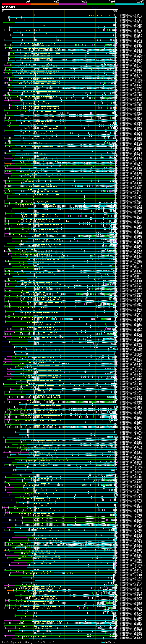
Task: Select hit UniRef100_Q54TC7
Action: click(x=131, y=60)
